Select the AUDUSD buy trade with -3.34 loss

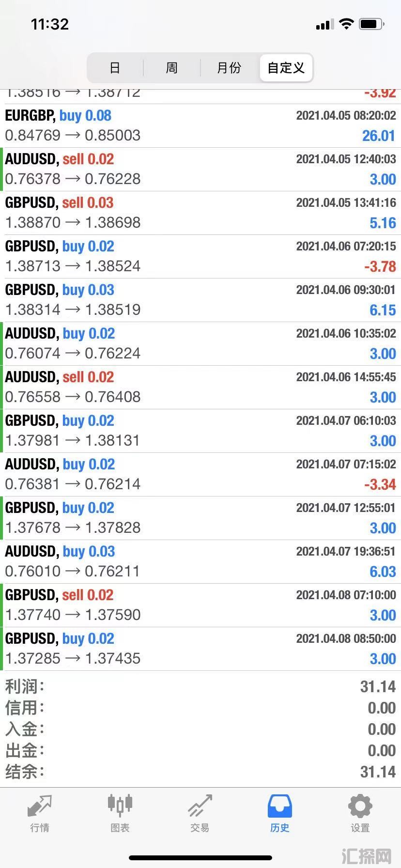pyautogui.click(x=200, y=474)
